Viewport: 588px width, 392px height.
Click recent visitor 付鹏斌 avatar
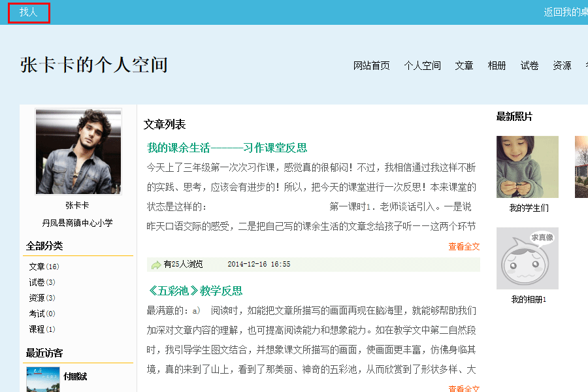tap(43, 380)
